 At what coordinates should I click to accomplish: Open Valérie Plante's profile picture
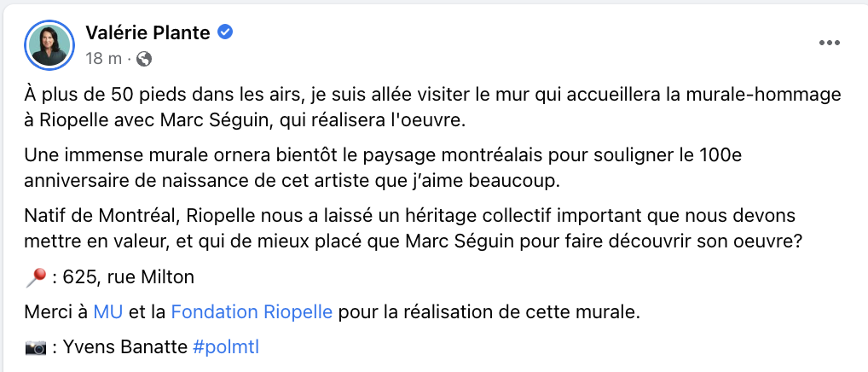tap(49, 45)
